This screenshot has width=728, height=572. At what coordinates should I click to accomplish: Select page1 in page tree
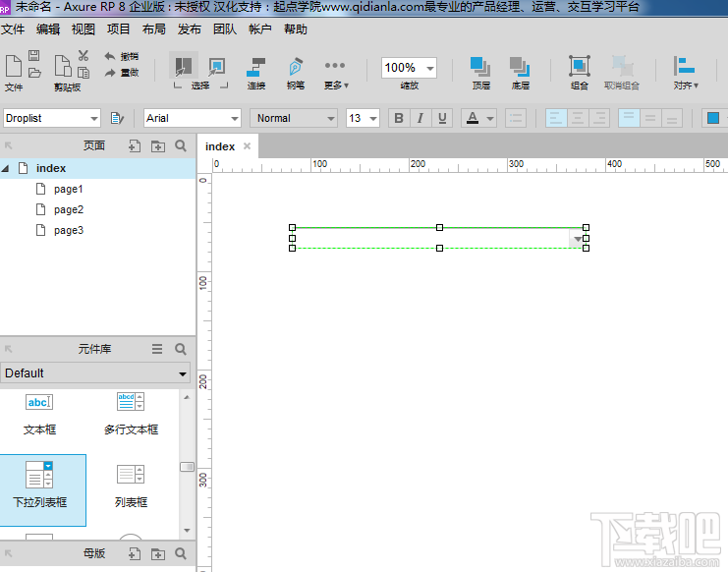pyautogui.click(x=68, y=189)
